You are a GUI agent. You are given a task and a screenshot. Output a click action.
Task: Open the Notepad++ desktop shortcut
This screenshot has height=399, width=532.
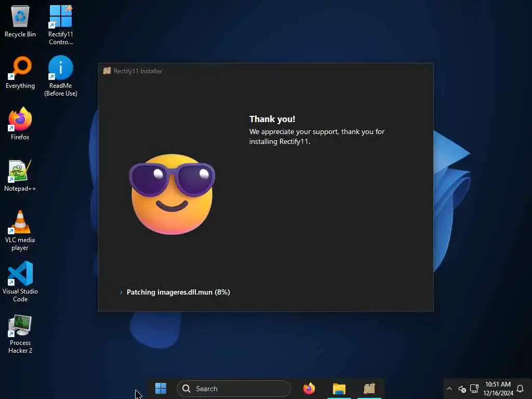point(20,176)
